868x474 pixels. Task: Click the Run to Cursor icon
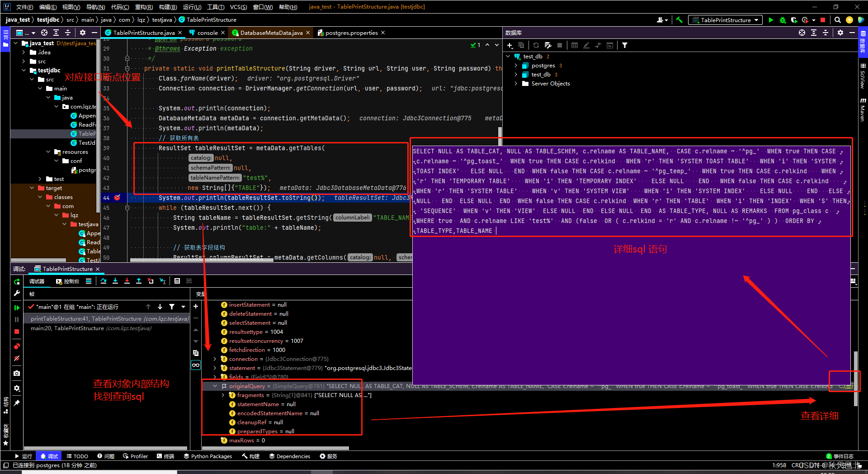pos(163,281)
